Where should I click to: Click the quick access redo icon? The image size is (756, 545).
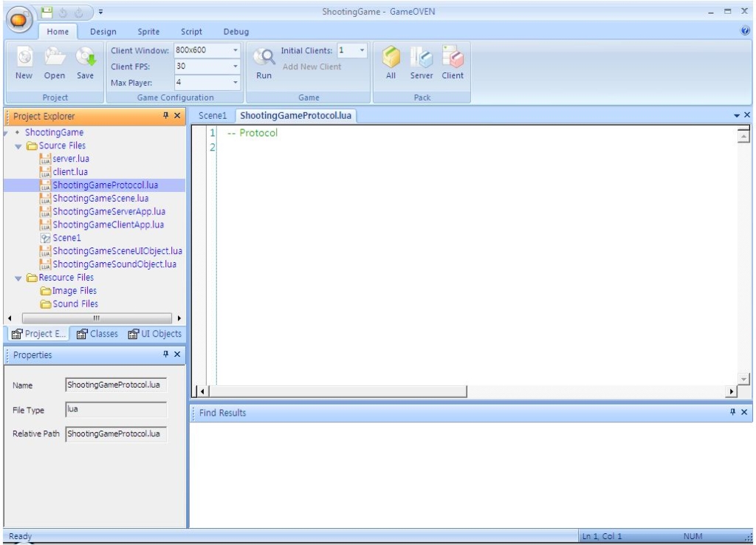click(x=79, y=13)
